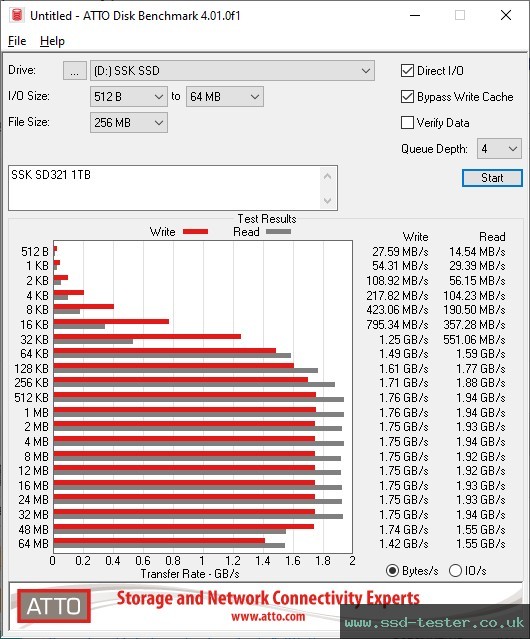The image size is (530, 639).
Task: Click the 64 KB read value 1.59 GB/s
Action: [x=481, y=354]
